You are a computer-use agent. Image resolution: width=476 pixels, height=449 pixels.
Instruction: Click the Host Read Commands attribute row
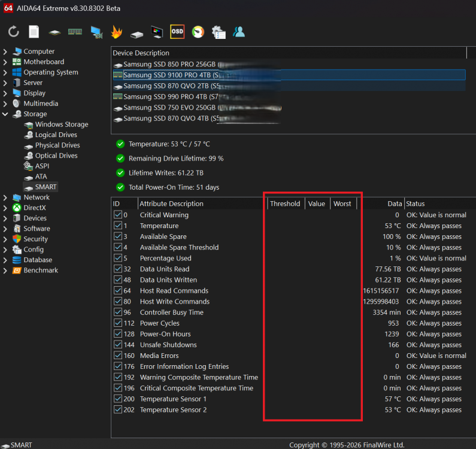293,290
